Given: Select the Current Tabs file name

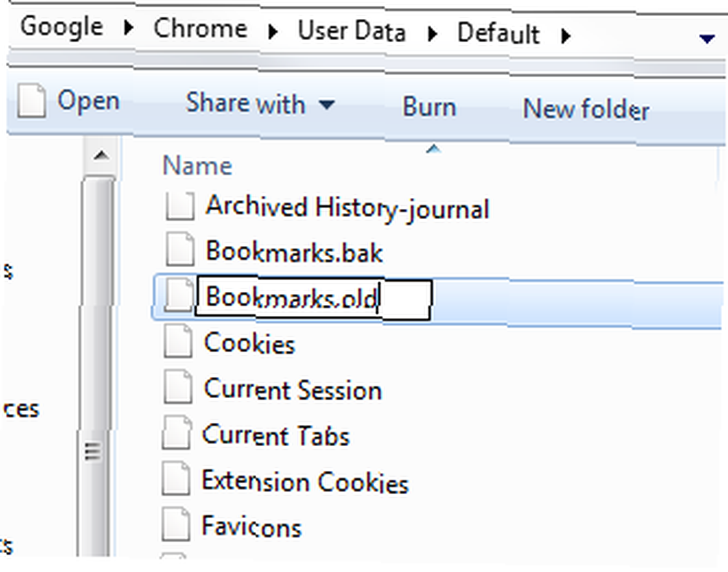Looking at the screenshot, I should [x=276, y=435].
